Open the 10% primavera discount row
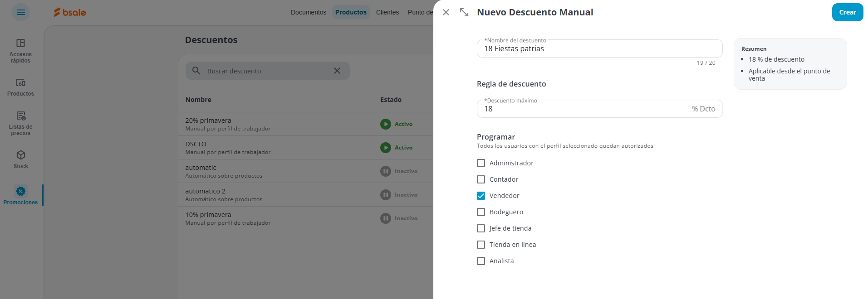The height and width of the screenshot is (299, 868). click(306, 218)
